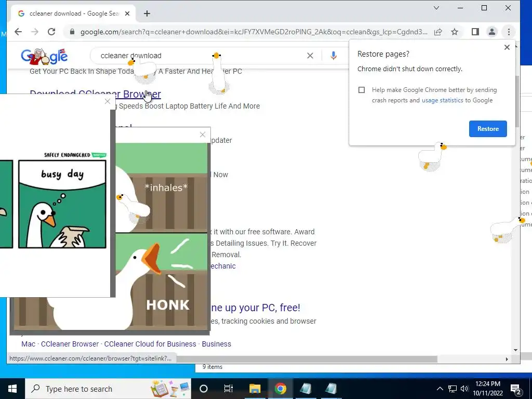
Task: Start voice search with the microphone icon
Action: point(334,56)
